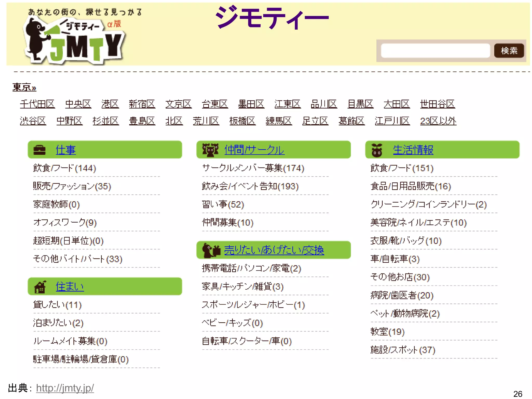Click 貸したい(11) under 住まい
Screen dimensions: 532x399
[x=57, y=305]
